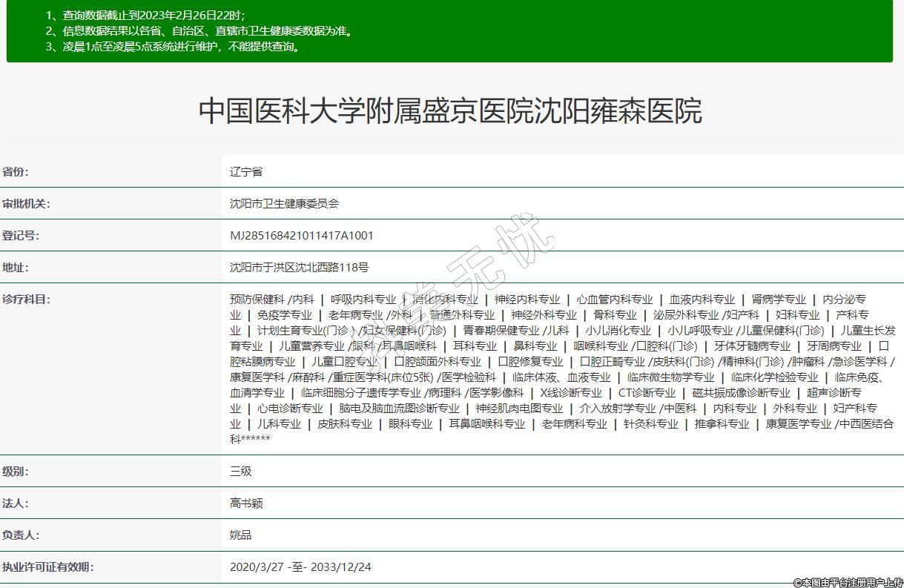Click the license validity dates 2020/3/27 -至- 2033/12/24

[x=300, y=567]
